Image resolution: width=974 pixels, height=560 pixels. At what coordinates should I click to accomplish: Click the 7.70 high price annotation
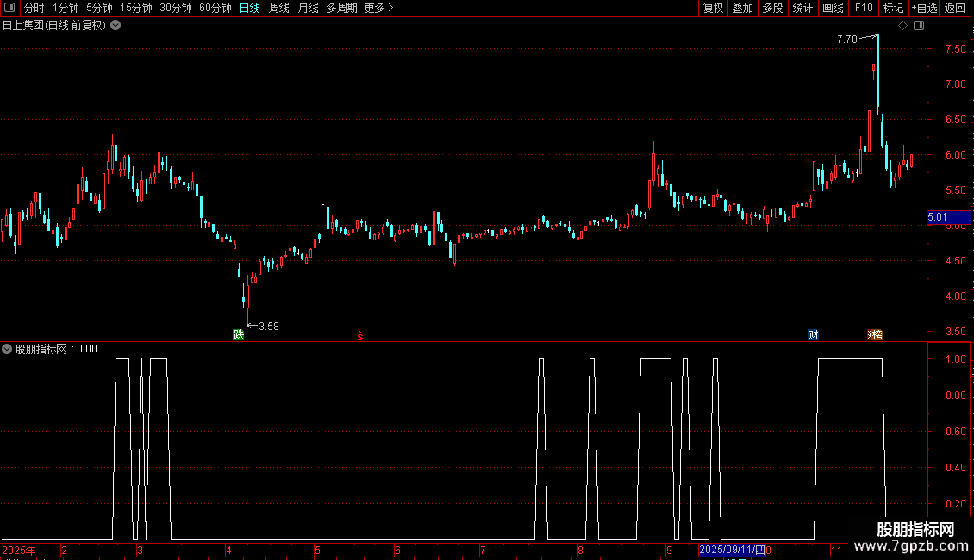tap(846, 39)
